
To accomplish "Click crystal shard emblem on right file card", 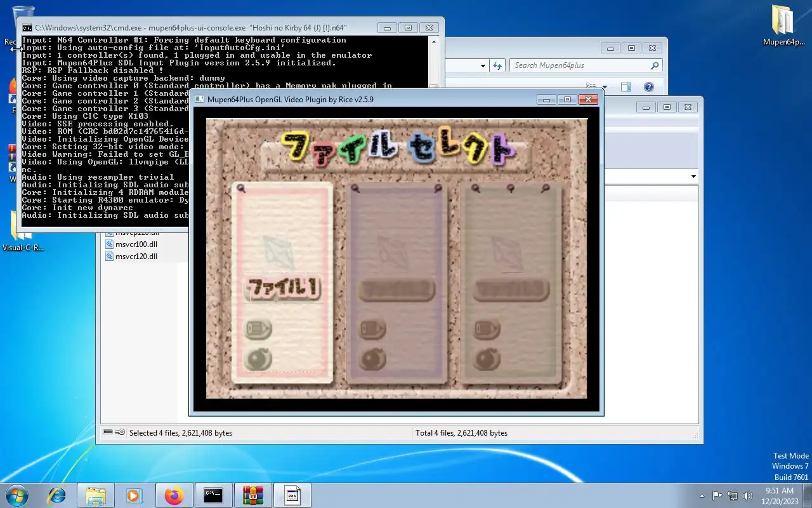I will (x=507, y=251).
